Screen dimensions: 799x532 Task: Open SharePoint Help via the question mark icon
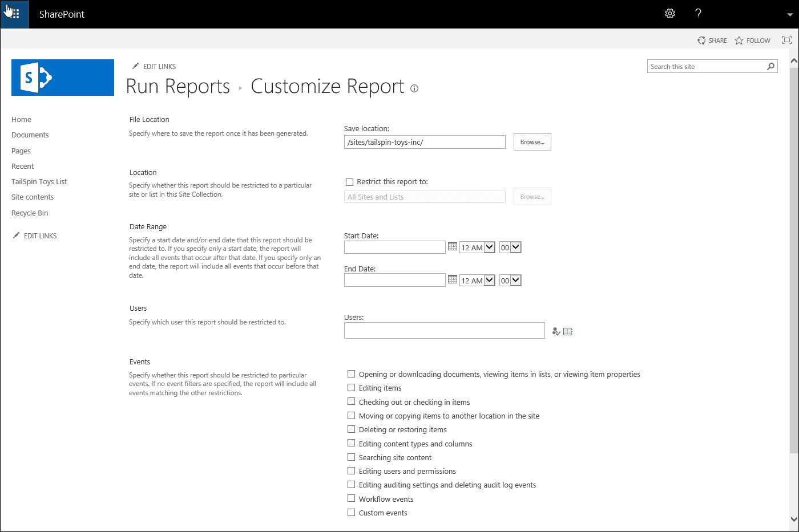pyautogui.click(x=698, y=13)
